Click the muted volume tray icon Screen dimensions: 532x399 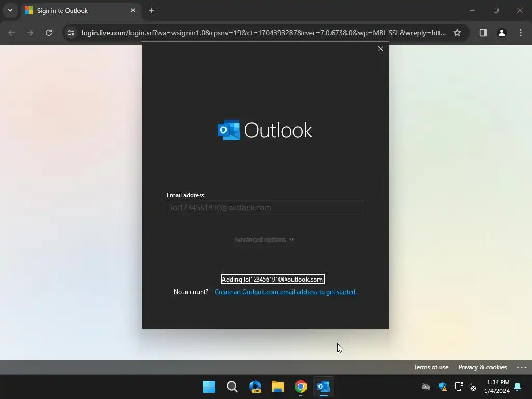[472, 387]
